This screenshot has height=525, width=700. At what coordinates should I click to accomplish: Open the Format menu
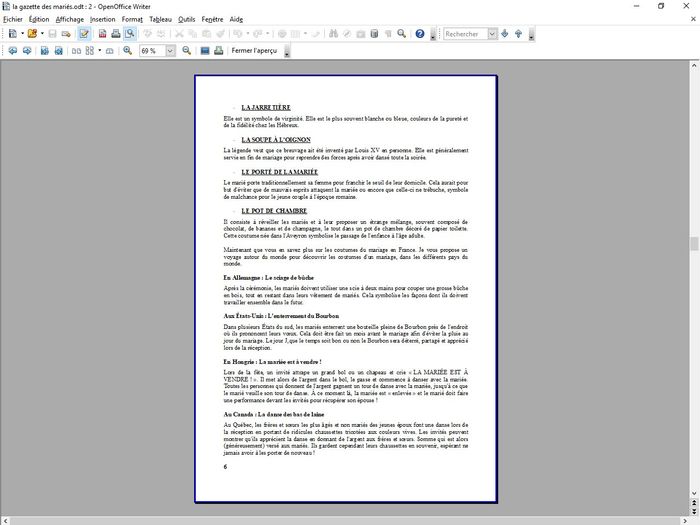[x=132, y=19]
